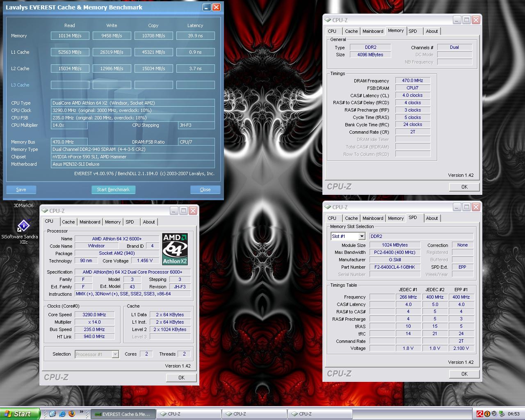Click the CPU-Z title icon in the Processor window

[45, 210]
